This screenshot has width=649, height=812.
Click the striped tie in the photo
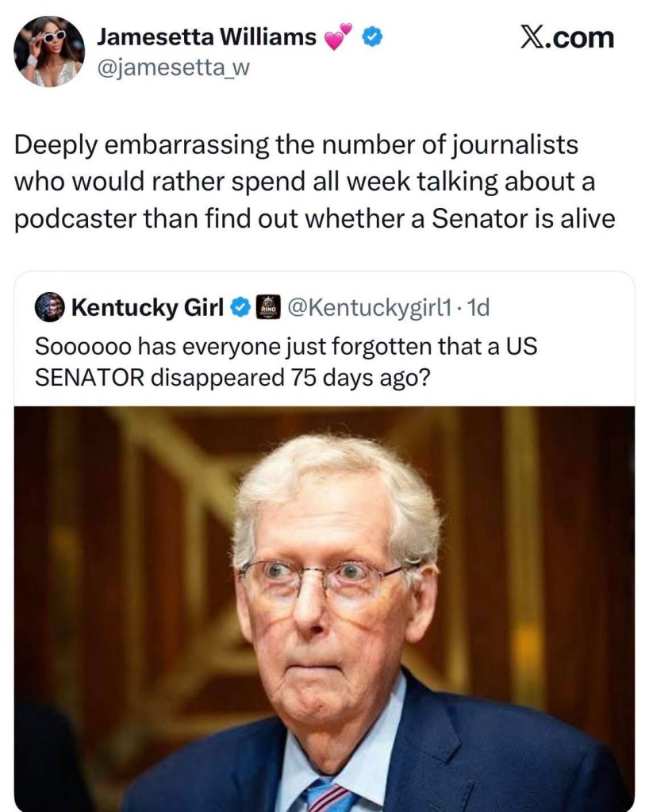coord(327,798)
